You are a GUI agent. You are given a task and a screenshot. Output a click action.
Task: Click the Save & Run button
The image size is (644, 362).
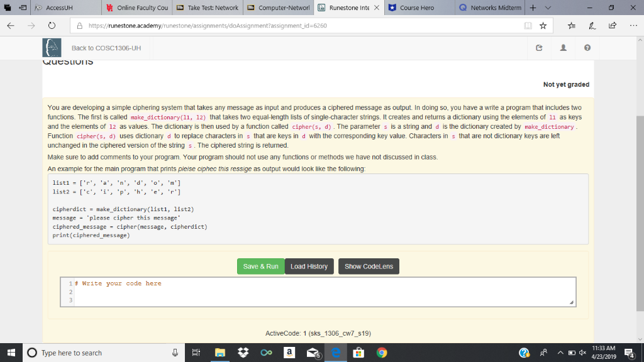click(260, 266)
